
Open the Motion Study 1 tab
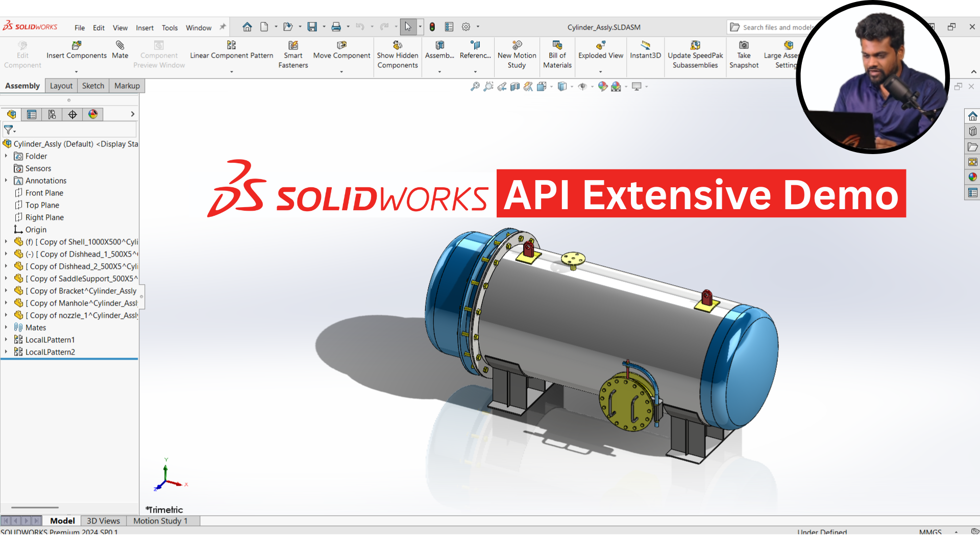coord(160,521)
